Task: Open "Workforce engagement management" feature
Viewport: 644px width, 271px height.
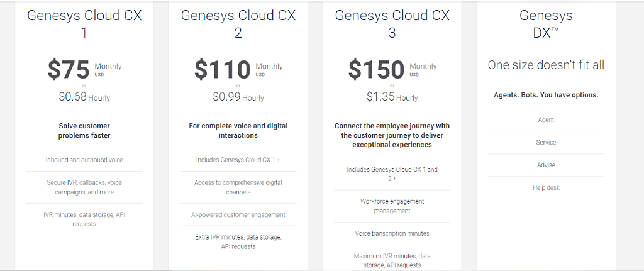Action: point(392,206)
